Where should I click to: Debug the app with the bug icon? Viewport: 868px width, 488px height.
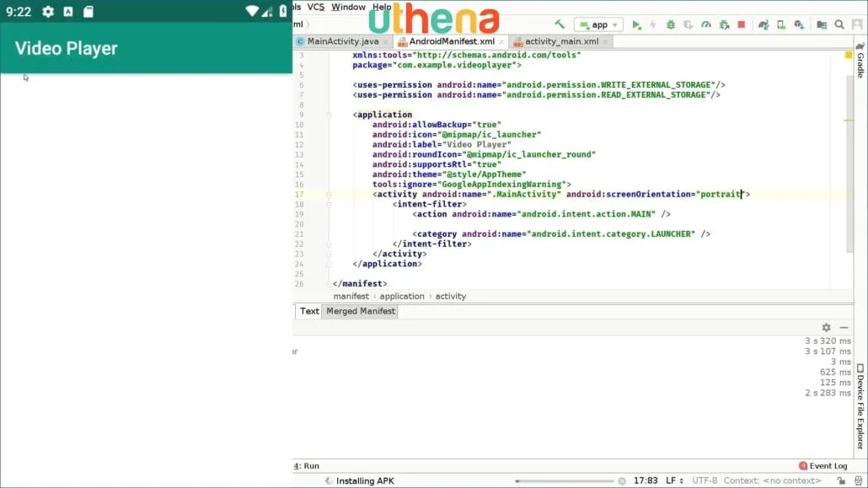670,25
